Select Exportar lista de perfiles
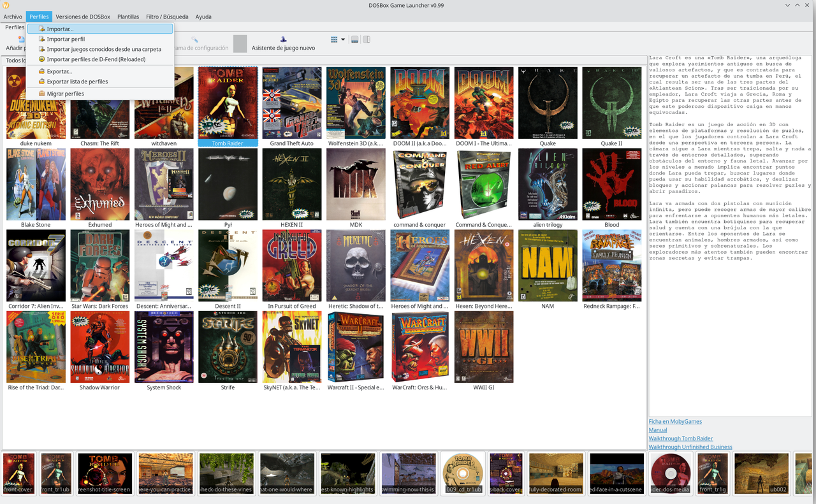The height and width of the screenshot is (504, 816). [x=100, y=82]
